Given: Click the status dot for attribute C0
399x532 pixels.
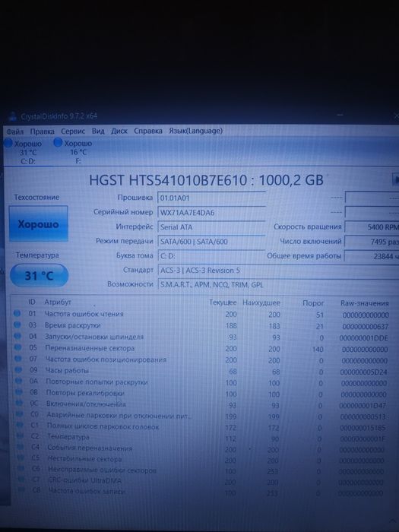Looking at the screenshot, I should (20, 414).
